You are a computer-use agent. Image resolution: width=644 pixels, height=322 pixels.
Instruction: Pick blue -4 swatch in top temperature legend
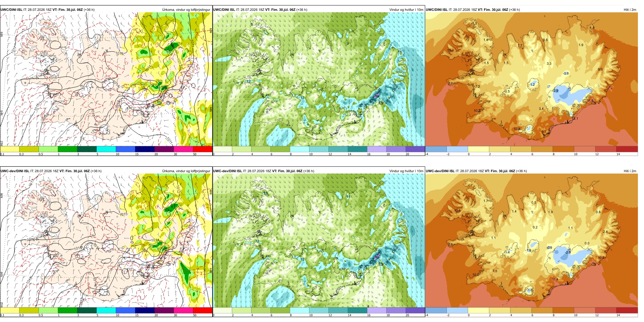pos(436,149)
